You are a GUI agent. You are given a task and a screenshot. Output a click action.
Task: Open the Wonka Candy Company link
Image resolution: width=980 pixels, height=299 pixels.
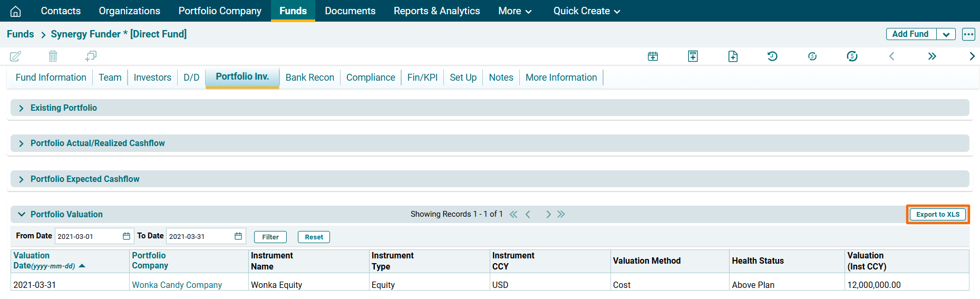coord(177,285)
